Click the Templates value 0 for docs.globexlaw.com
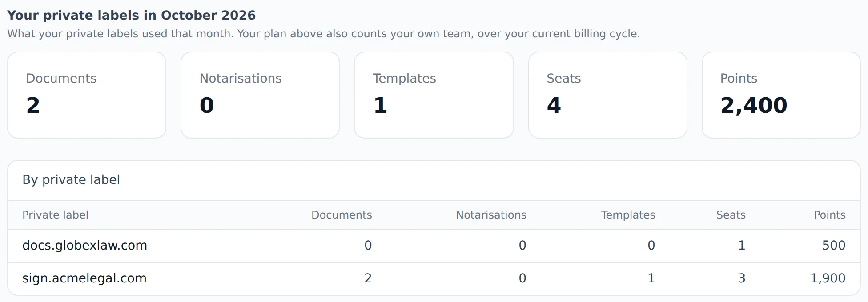Screen dimensions: 868x302 651,245
